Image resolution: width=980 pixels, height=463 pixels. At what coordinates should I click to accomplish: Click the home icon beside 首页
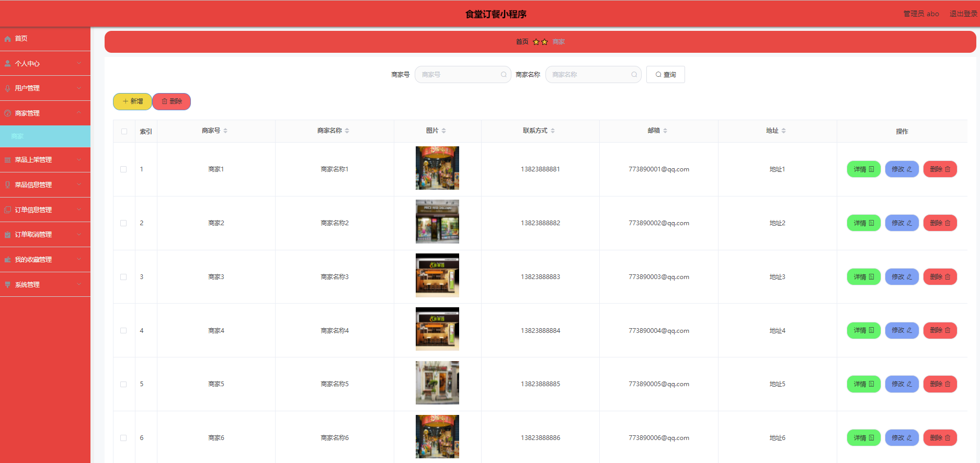[x=8, y=39]
